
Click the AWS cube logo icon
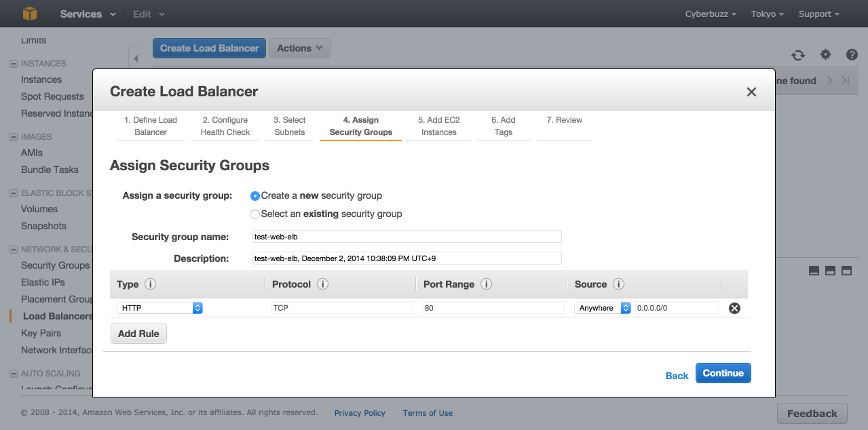click(30, 14)
